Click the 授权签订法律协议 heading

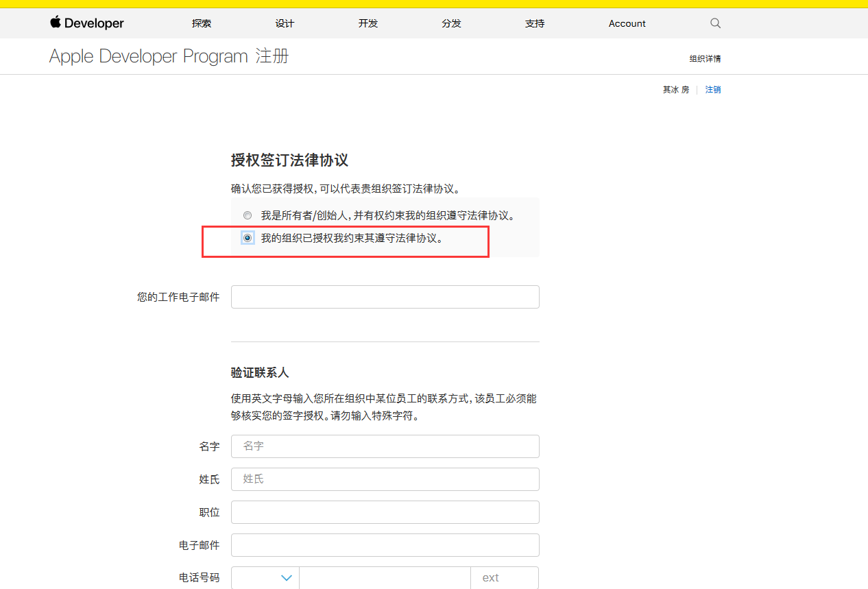tap(289, 160)
